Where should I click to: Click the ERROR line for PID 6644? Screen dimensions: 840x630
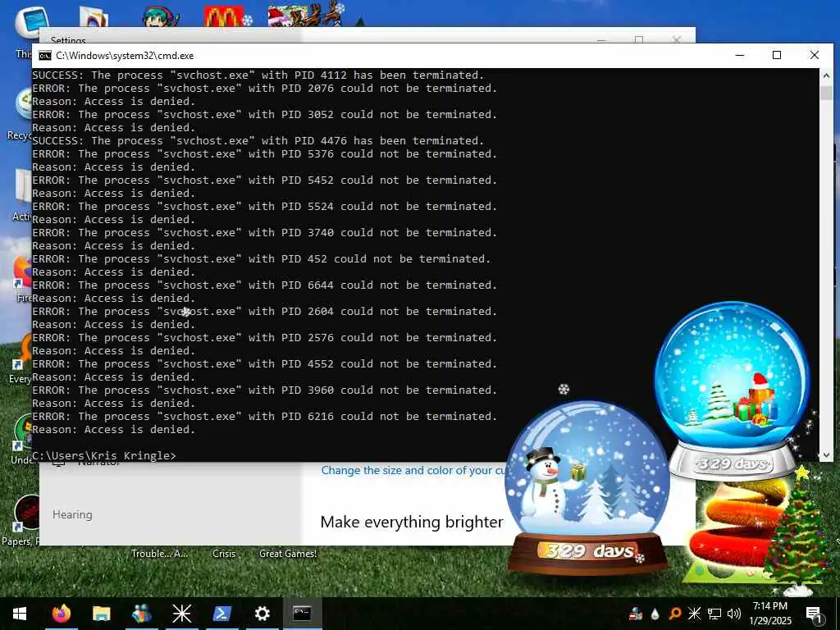[265, 285]
